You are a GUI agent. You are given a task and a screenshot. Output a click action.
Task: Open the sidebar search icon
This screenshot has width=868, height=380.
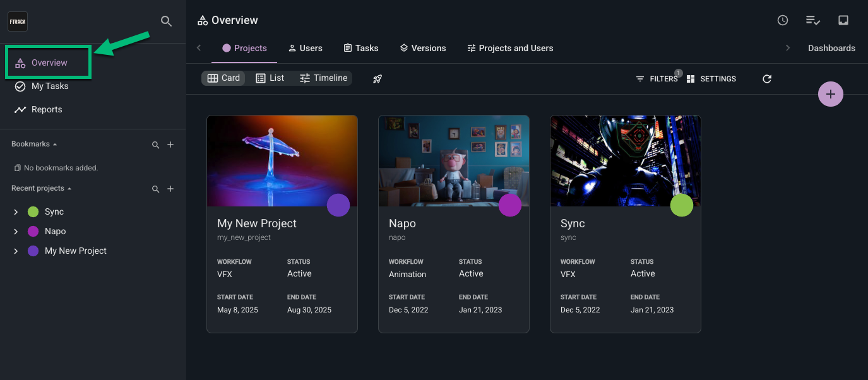click(166, 21)
